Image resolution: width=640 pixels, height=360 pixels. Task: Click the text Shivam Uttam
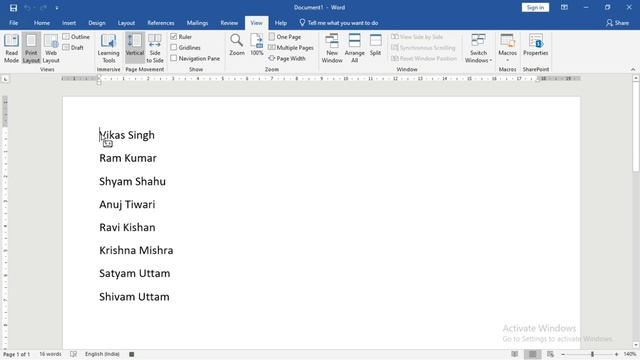[x=134, y=297]
